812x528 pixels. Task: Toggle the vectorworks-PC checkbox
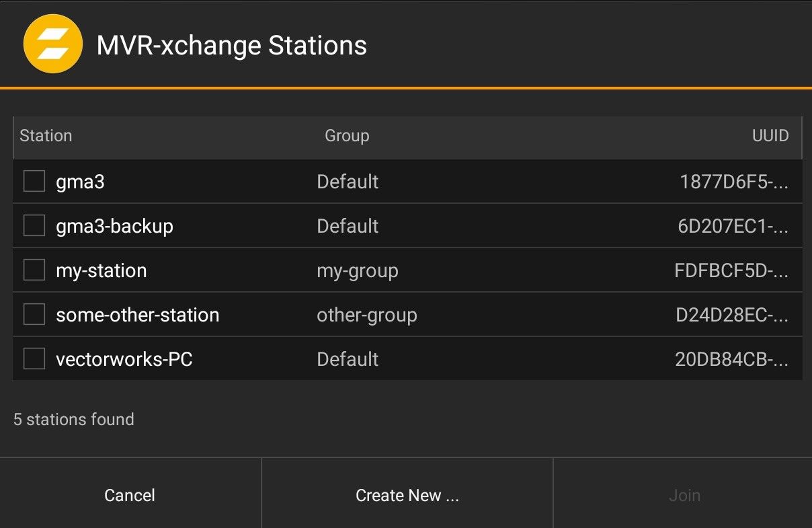tap(34, 359)
